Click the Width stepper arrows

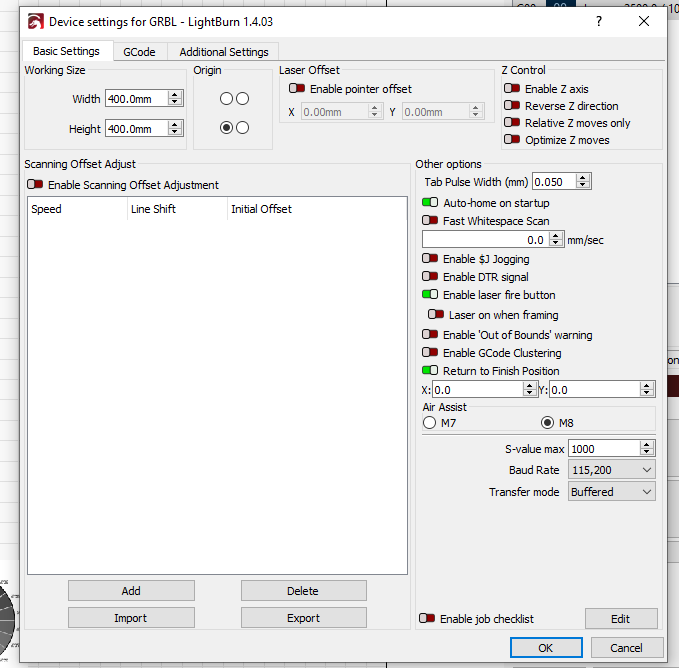(175, 99)
